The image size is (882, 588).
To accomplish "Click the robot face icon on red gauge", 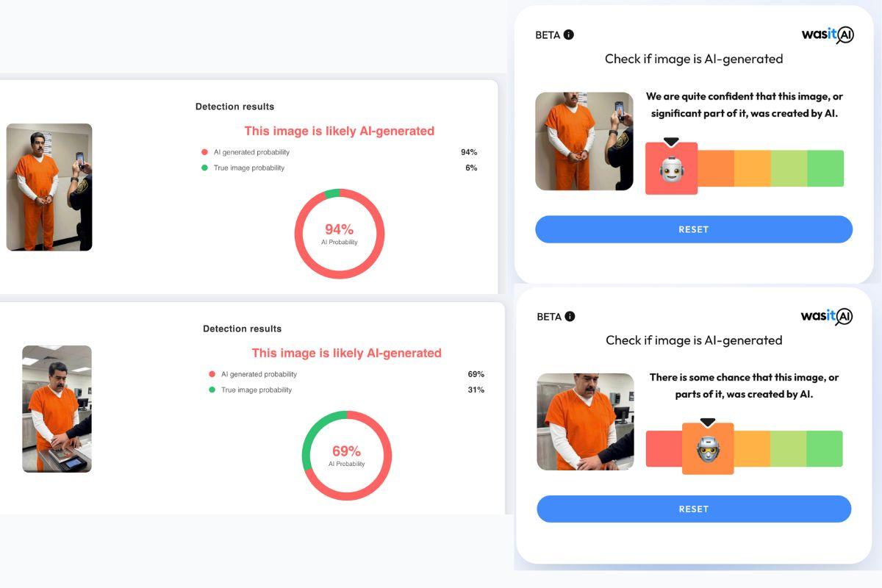I will pyautogui.click(x=671, y=170).
